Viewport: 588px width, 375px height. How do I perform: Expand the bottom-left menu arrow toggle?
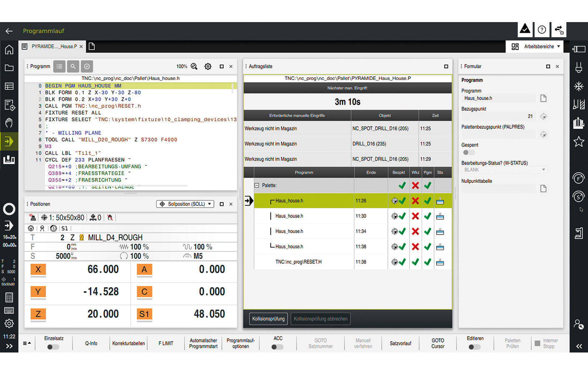click(27, 343)
